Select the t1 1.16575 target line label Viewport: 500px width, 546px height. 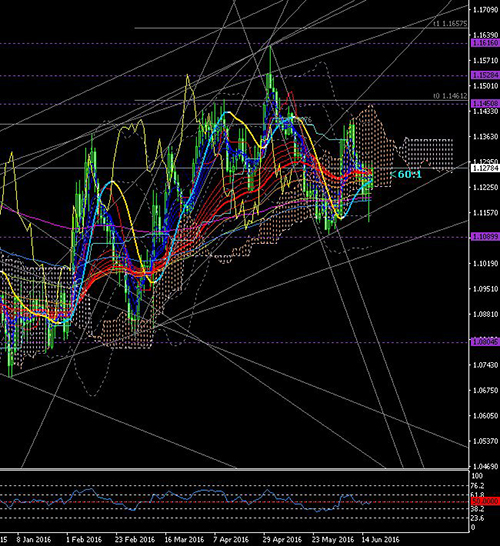450,23
